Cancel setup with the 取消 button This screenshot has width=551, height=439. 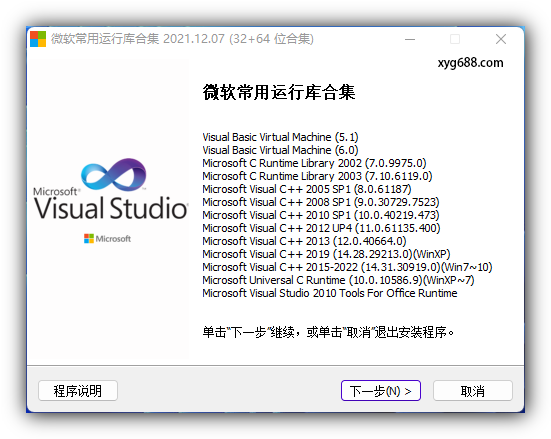pyautogui.click(x=473, y=390)
